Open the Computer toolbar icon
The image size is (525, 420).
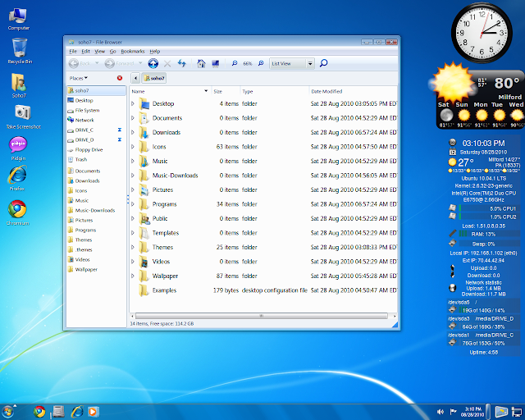[x=216, y=63]
